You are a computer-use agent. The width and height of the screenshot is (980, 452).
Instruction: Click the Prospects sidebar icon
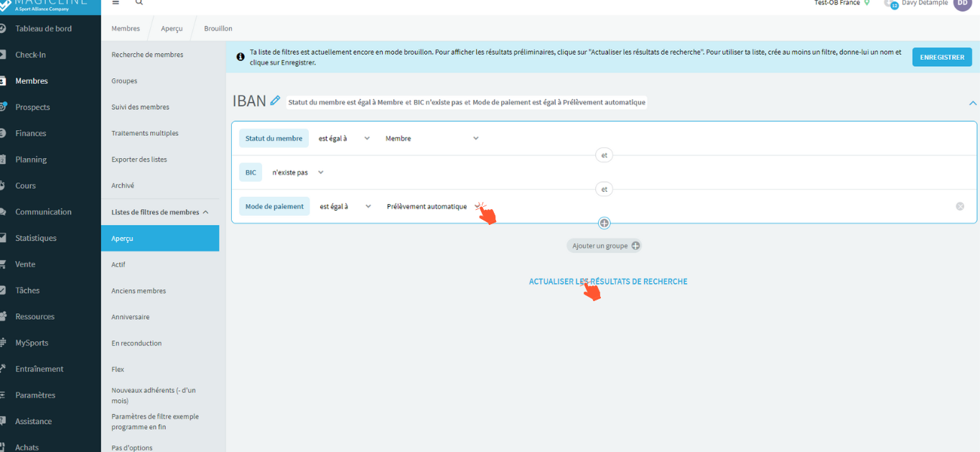tap(2, 107)
